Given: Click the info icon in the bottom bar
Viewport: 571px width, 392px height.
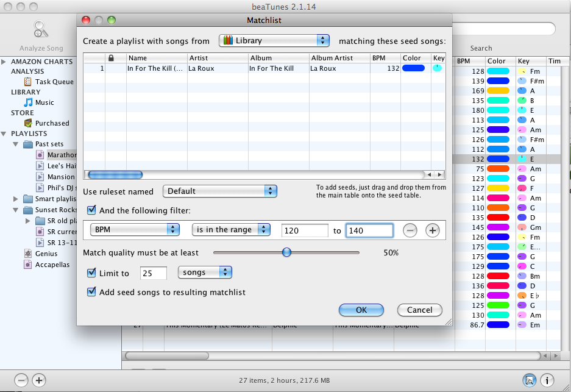Looking at the screenshot, I should [x=547, y=380].
